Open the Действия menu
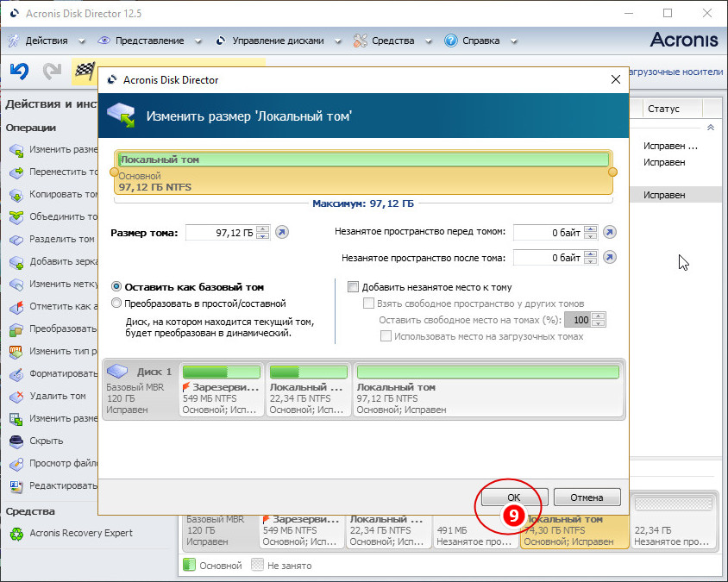 pyautogui.click(x=47, y=41)
